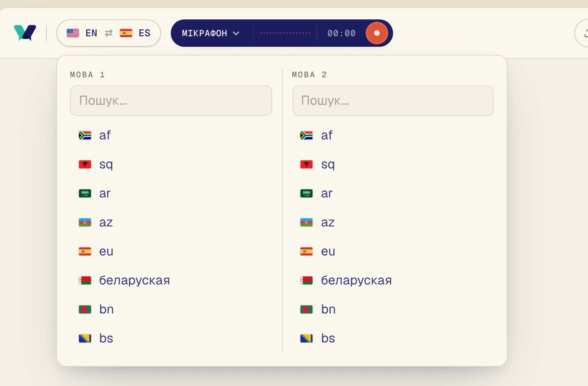Select af in the Мова 1 list

pos(171,135)
